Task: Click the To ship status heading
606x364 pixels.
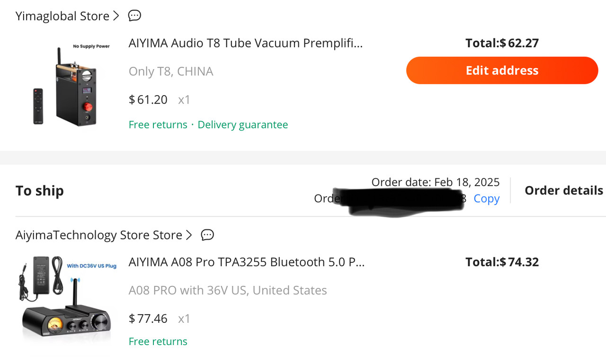Action: pyautogui.click(x=40, y=191)
